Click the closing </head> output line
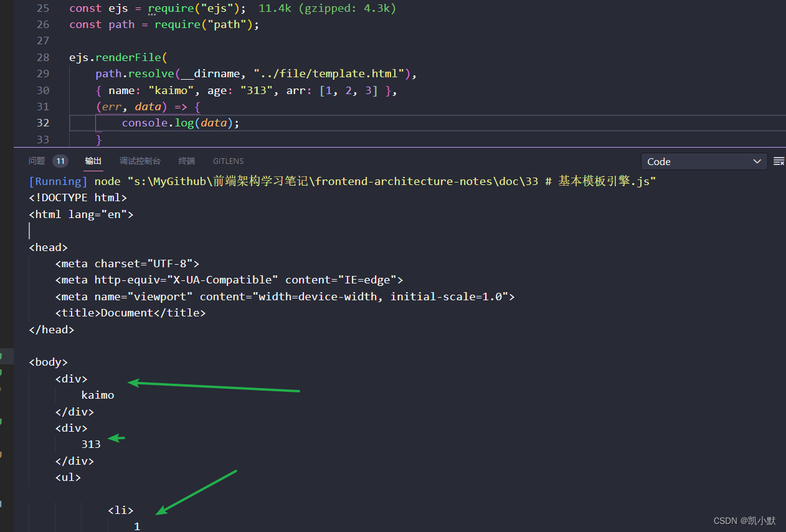The image size is (786, 532). (x=51, y=330)
